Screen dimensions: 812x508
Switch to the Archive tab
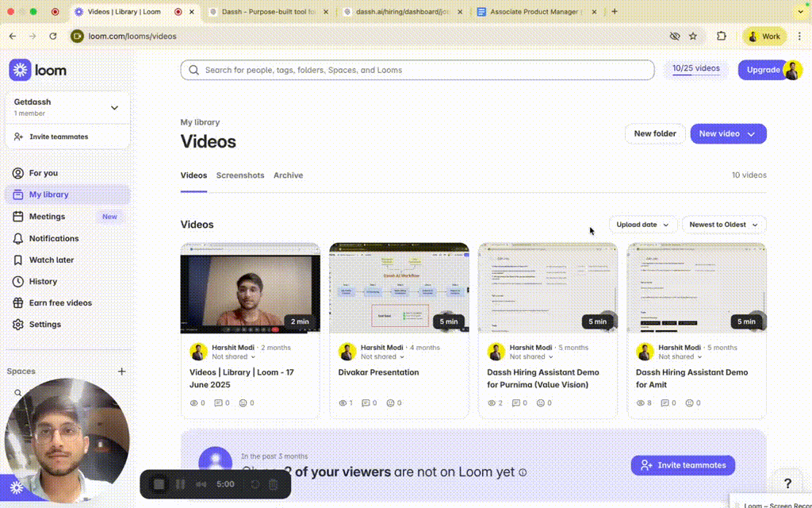pyautogui.click(x=289, y=175)
